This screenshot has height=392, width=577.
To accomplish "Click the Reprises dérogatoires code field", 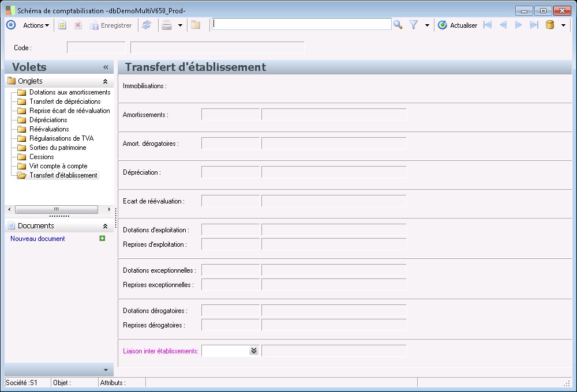I will (x=231, y=325).
